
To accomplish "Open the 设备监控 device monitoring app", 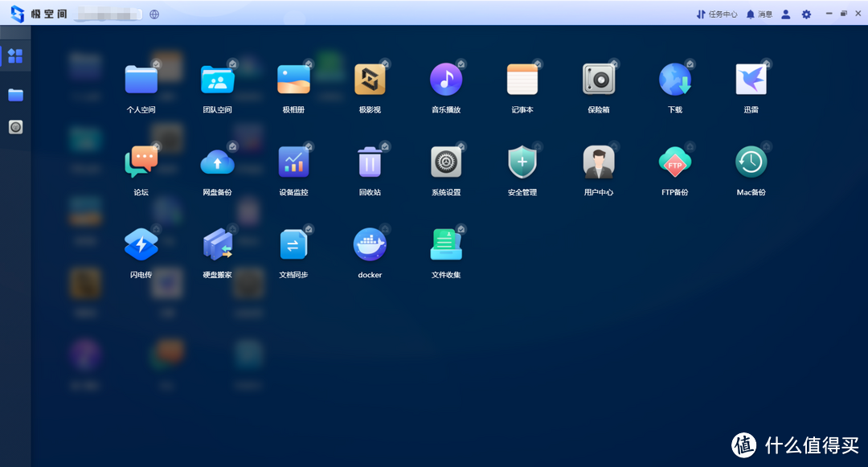I will pos(293,162).
